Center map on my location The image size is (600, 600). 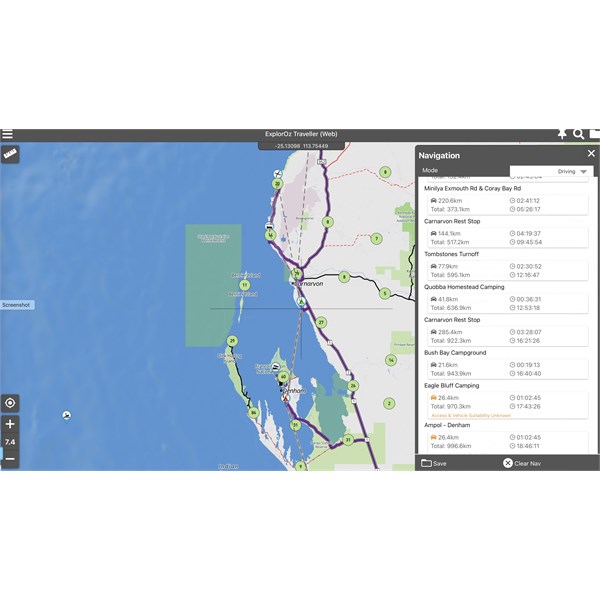[10, 403]
